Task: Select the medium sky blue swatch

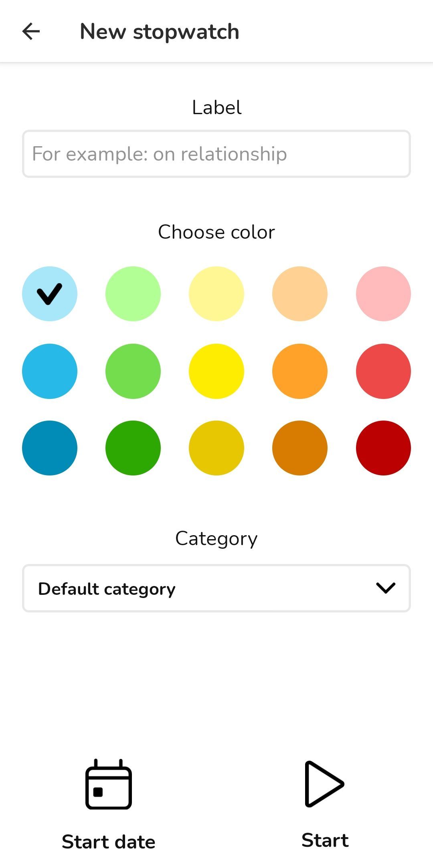Action: tap(50, 371)
